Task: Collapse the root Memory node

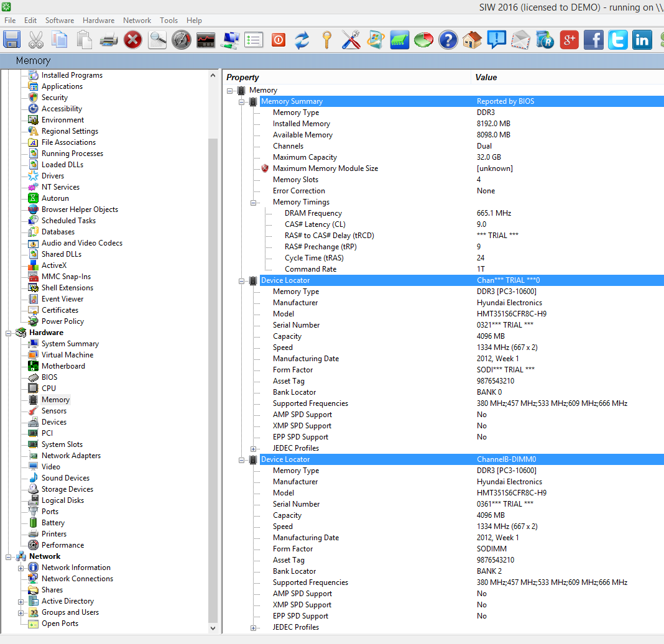Action: 230,91
